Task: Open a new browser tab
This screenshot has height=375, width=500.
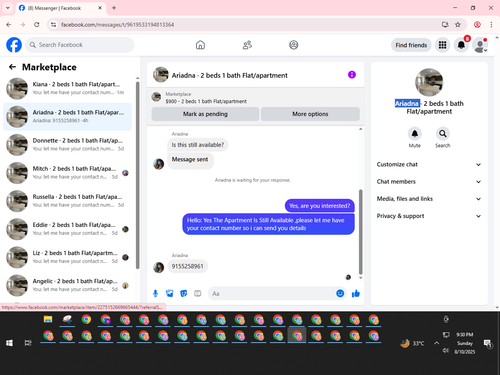Action: (x=114, y=8)
